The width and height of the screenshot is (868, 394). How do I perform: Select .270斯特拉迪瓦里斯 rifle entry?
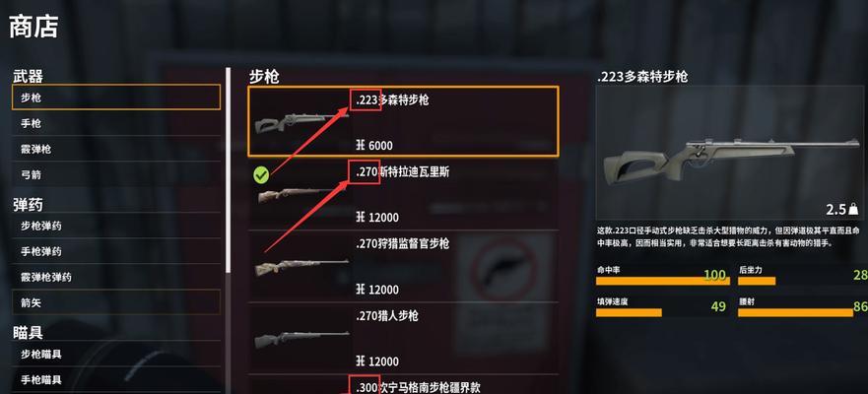tap(403, 194)
